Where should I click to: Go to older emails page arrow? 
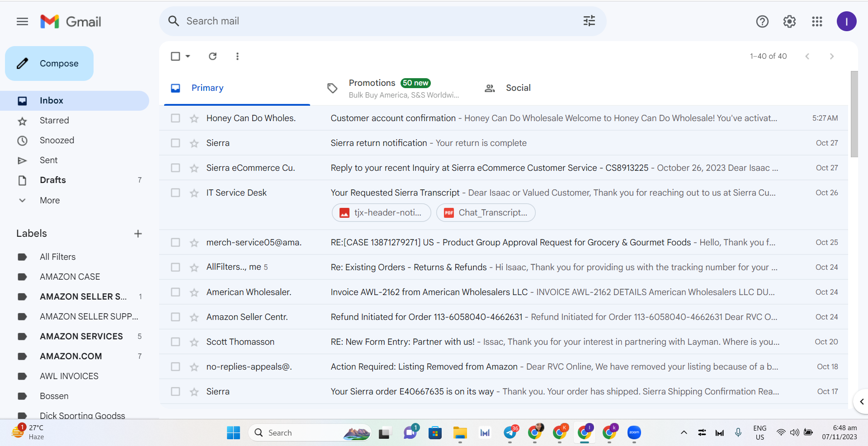click(832, 56)
